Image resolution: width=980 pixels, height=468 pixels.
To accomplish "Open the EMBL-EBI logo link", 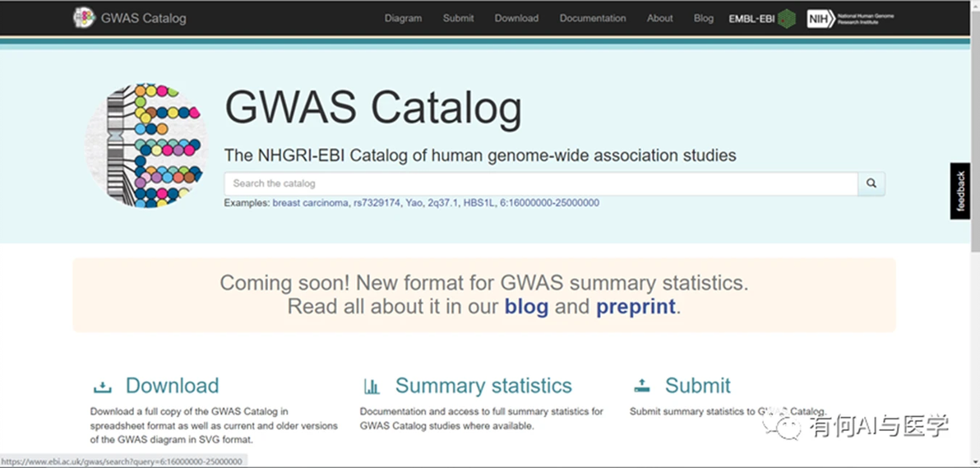I will pos(762,18).
